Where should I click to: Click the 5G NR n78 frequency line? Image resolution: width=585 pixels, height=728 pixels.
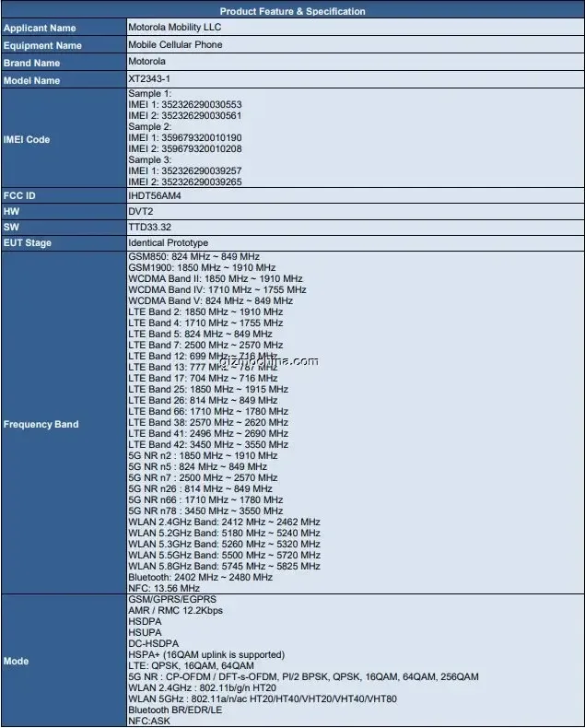point(205,511)
